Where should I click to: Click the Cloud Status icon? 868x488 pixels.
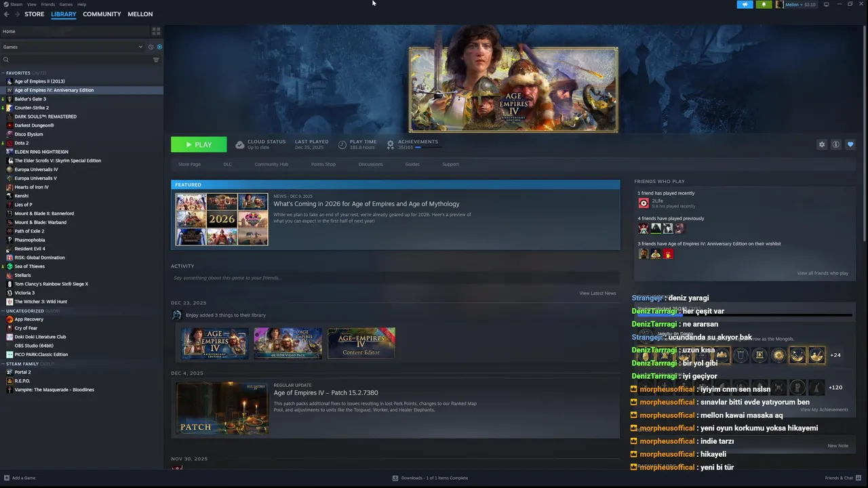pyautogui.click(x=239, y=144)
